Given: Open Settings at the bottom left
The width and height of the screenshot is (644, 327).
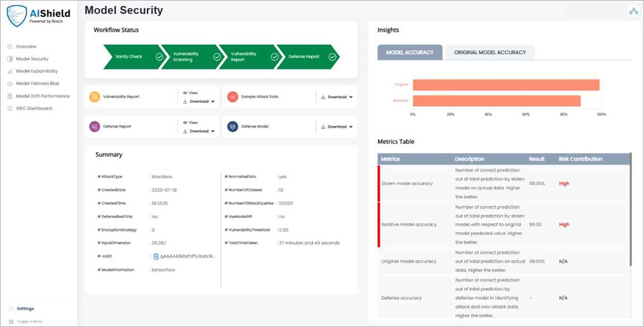Looking at the screenshot, I should pyautogui.click(x=24, y=308).
